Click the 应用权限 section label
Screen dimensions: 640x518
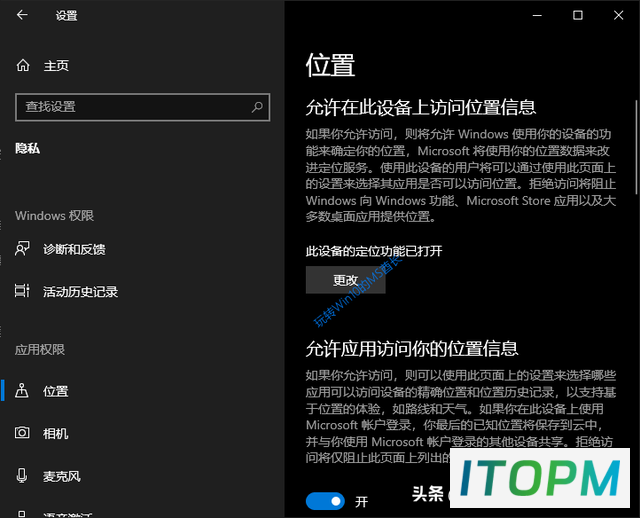(x=40, y=350)
